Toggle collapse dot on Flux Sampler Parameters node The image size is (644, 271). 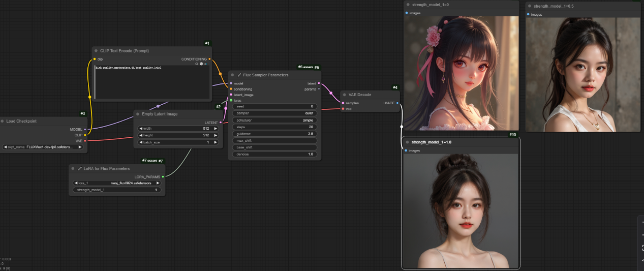pyautogui.click(x=232, y=75)
